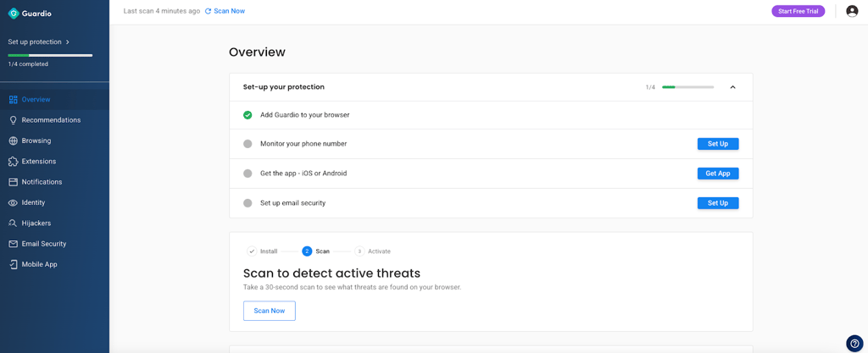Go to Recommendations in the sidebar
This screenshot has height=353, width=868.
[x=55, y=120]
